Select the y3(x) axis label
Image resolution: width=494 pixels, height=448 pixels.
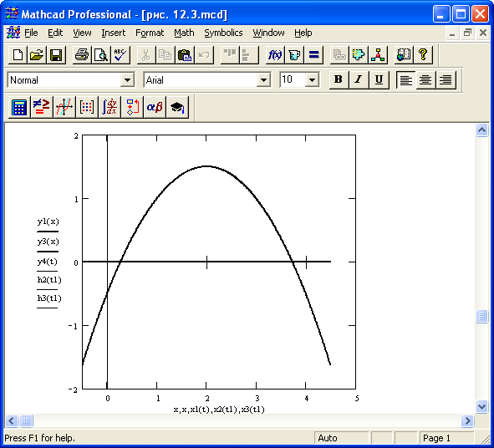click(48, 242)
